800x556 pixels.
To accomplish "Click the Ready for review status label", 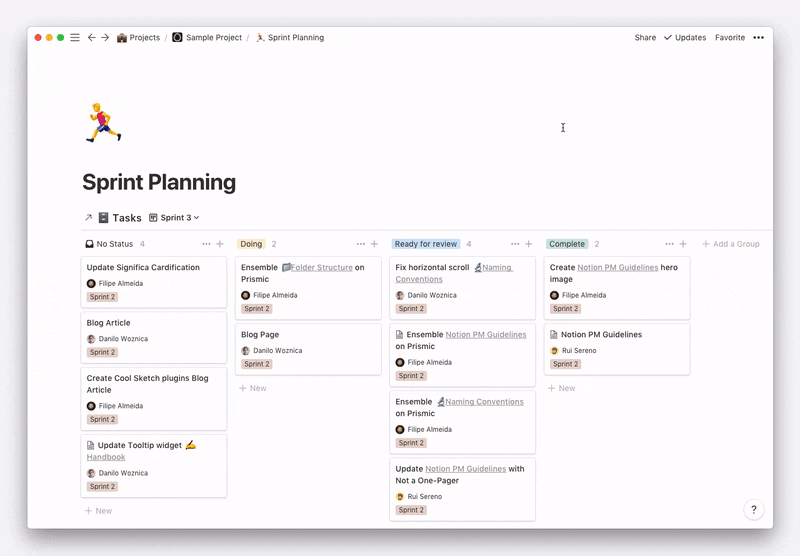I will [x=426, y=244].
